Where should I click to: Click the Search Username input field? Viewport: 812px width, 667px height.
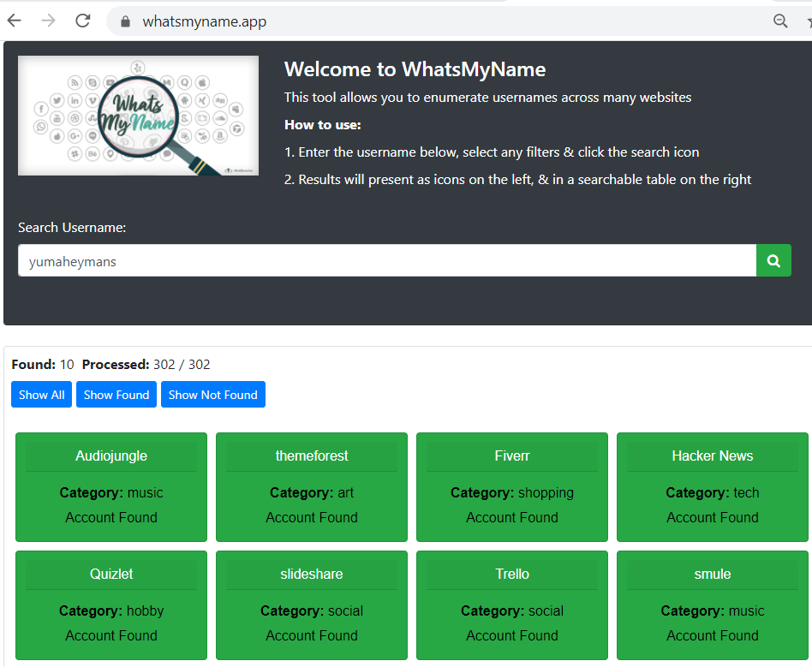(x=386, y=261)
